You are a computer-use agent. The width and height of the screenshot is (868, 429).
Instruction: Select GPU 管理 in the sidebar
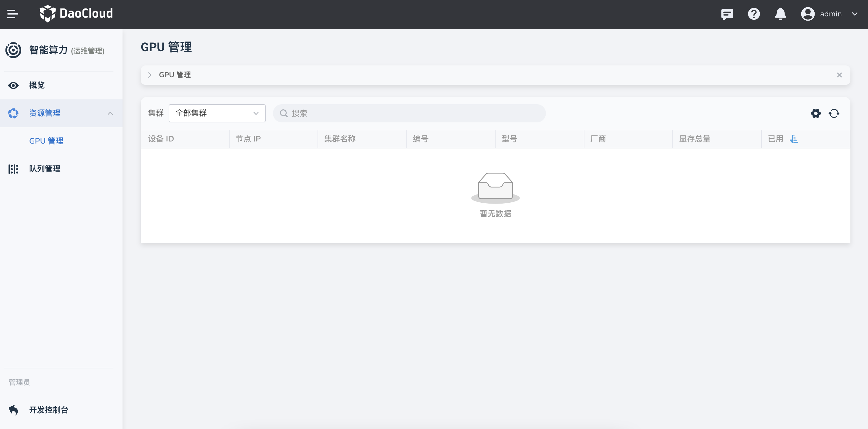(x=46, y=141)
